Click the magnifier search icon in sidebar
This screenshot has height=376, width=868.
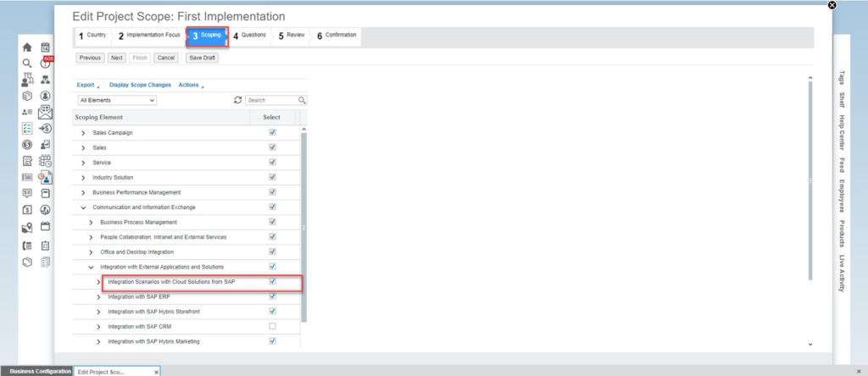point(27,64)
